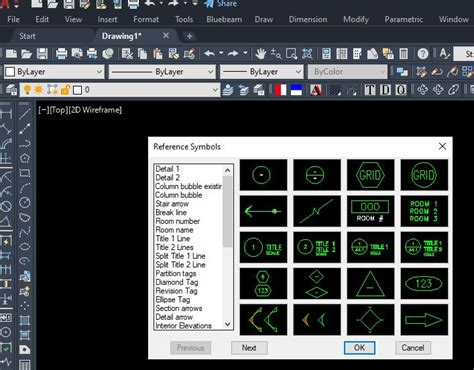Open the Redo history dropdown arrow
This screenshot has height=370, width=474.
(245, 53)
